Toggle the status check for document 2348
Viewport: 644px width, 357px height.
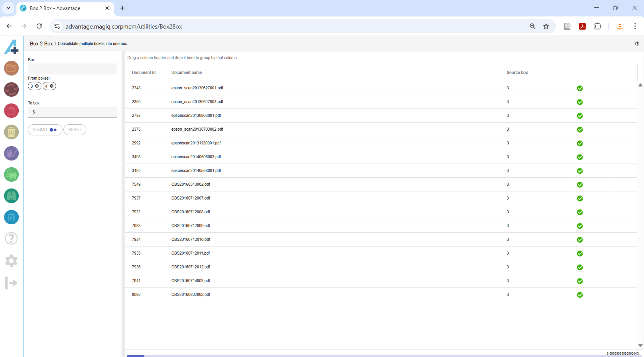coord(580,88)
